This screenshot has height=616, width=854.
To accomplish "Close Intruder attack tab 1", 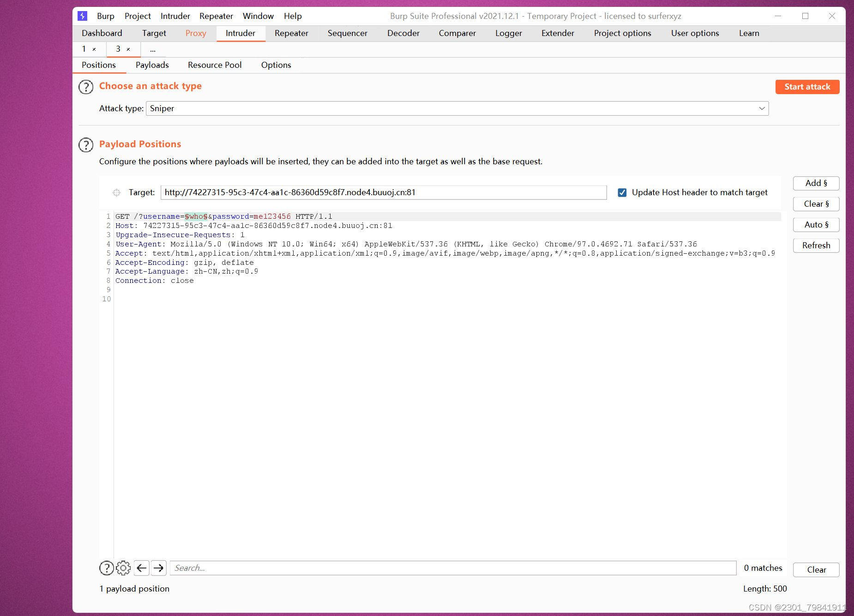I will click(94, 49).
